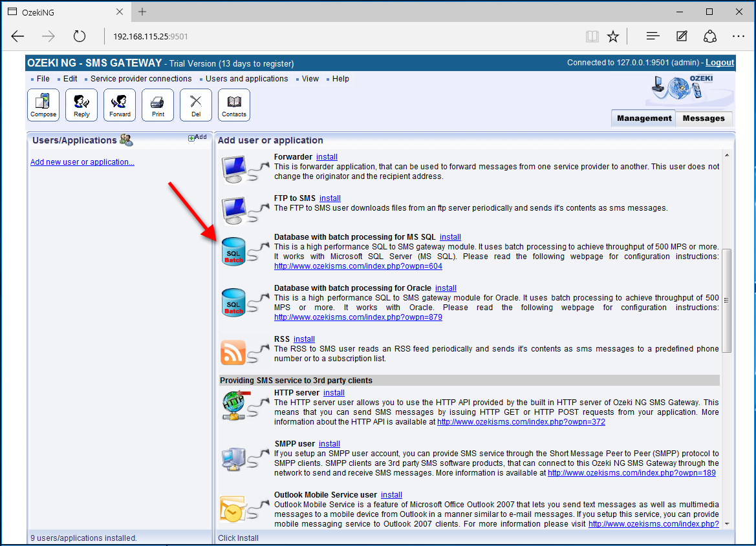
Task: Click the MS SQL Batch database icon
Action: (x=233, y=251)
